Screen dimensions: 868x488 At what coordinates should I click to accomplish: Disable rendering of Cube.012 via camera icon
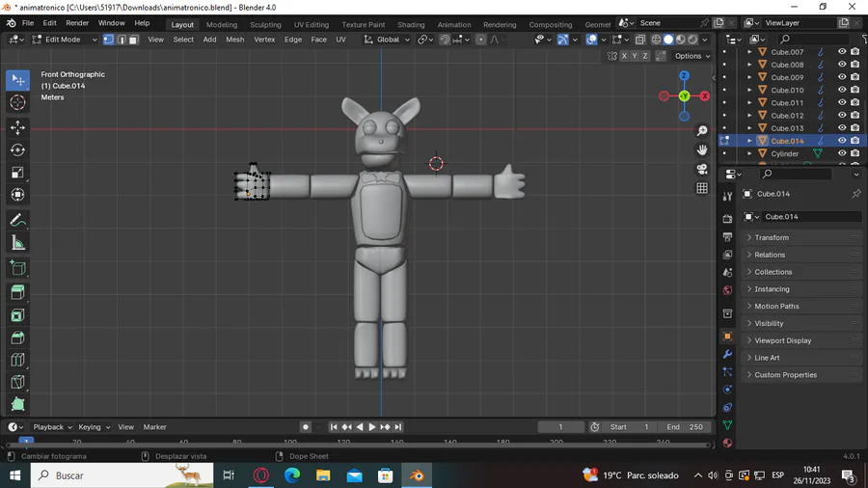pos(854,116)
